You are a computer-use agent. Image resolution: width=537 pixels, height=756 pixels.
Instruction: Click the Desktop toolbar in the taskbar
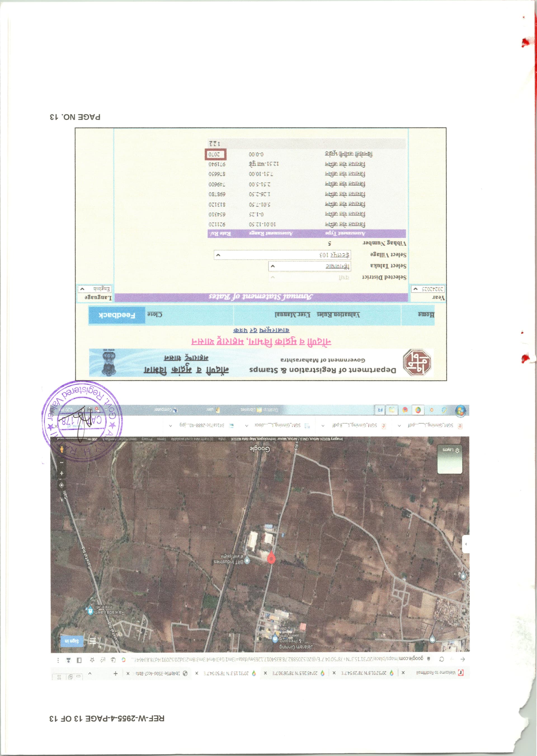[270, 410]
